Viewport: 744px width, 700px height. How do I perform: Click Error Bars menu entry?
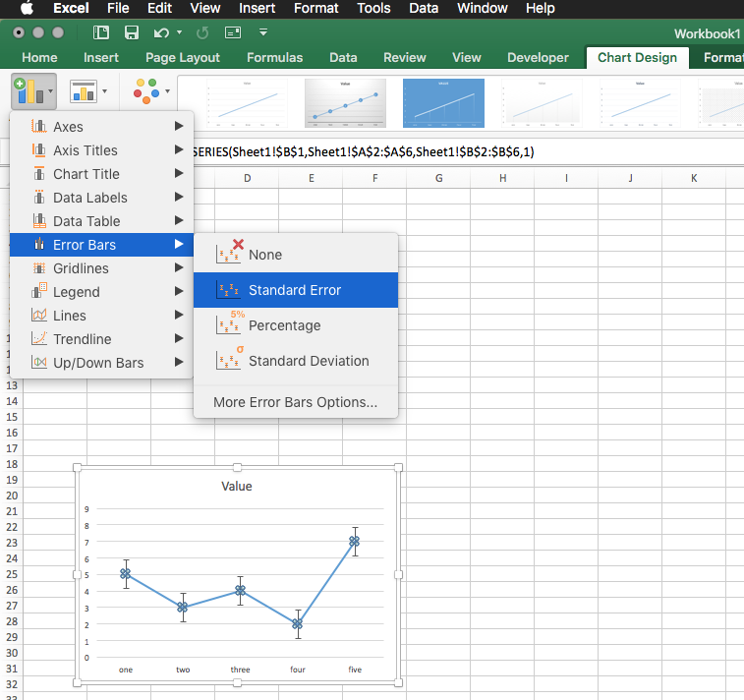pyautogui.click(x=101, y=245)
